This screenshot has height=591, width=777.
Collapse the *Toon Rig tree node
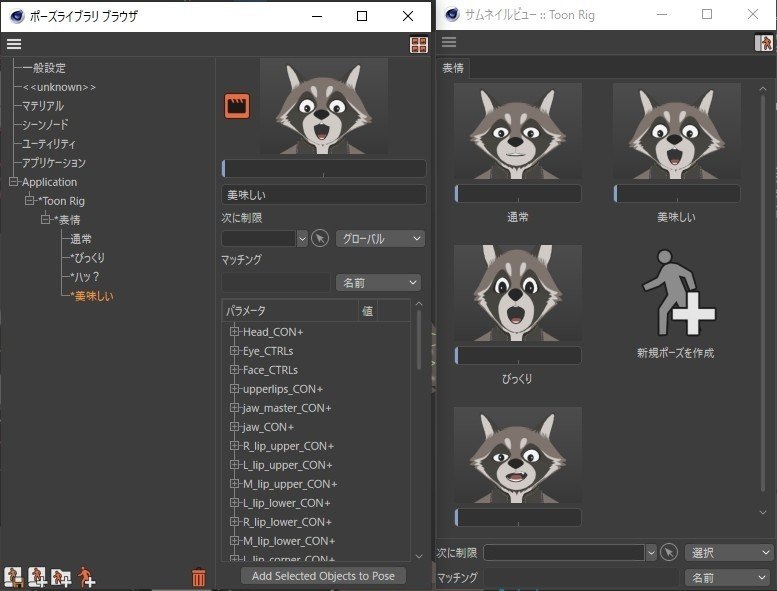pyautogui.click(x=30, y=201)
